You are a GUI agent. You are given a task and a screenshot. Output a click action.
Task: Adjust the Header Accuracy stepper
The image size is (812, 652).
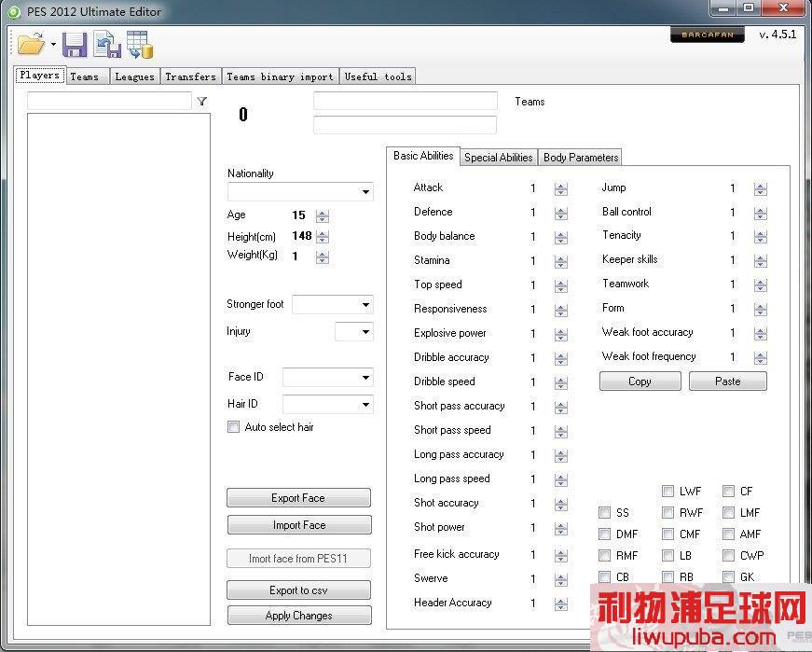pyautogui.click(x=561, y=604)
